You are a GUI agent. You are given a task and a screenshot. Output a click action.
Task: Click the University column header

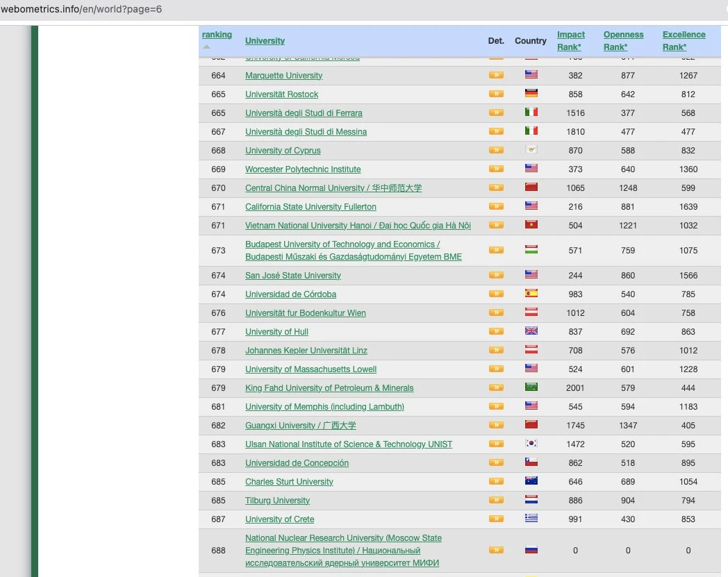[x=265, y=41]
